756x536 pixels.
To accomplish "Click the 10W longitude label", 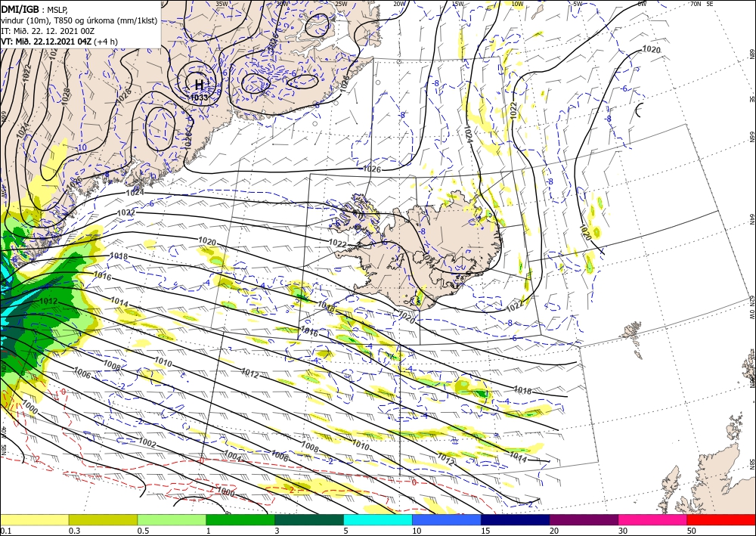I will coord(517,4).
